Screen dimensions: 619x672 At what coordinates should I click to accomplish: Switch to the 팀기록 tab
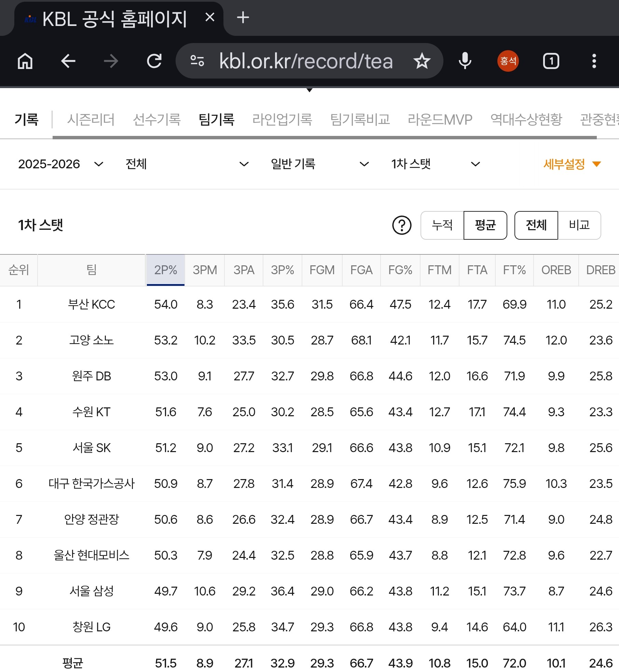pos(217,120)
